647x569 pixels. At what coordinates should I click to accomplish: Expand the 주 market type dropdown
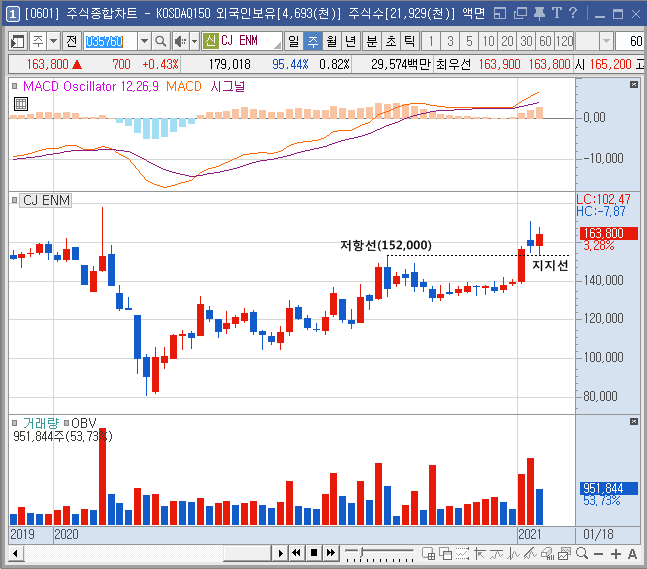pyautogui.click(x=53, y=41)
